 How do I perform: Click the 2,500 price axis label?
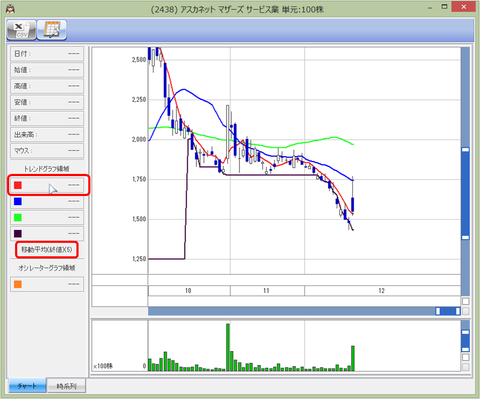pos(139,60)
